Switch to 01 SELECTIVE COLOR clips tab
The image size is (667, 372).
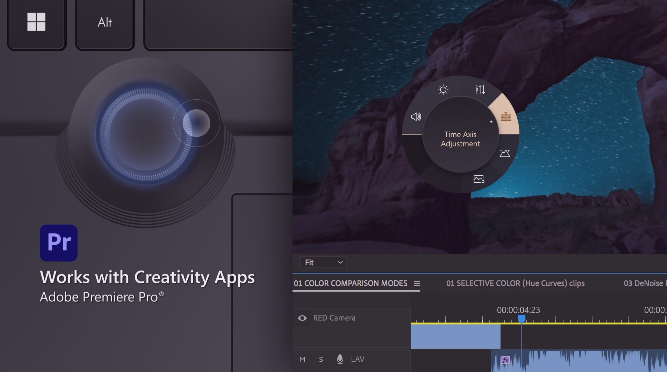click(515, 283)
